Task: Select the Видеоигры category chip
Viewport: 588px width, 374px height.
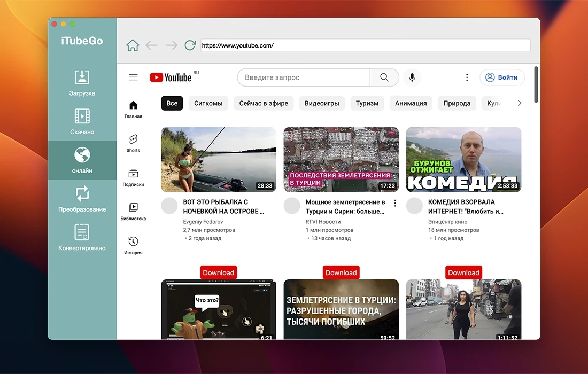Action: (x=322, y=103)
